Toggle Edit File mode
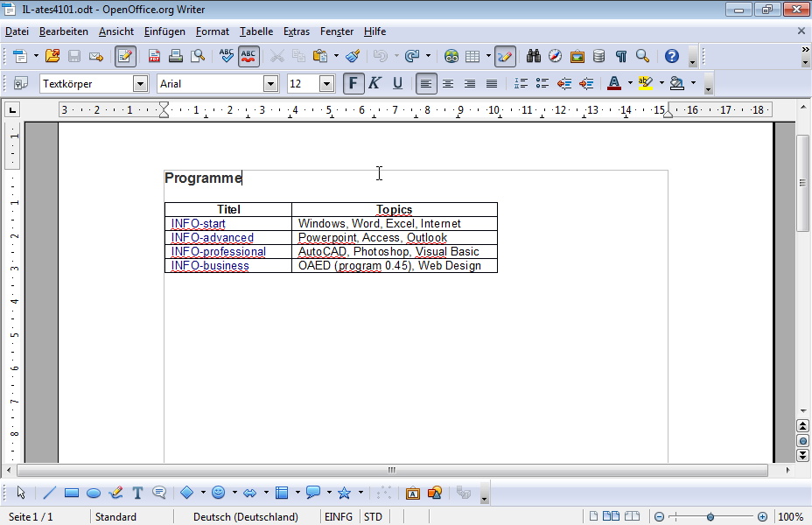Screen dimensions: 812x525 pos(125,56)
